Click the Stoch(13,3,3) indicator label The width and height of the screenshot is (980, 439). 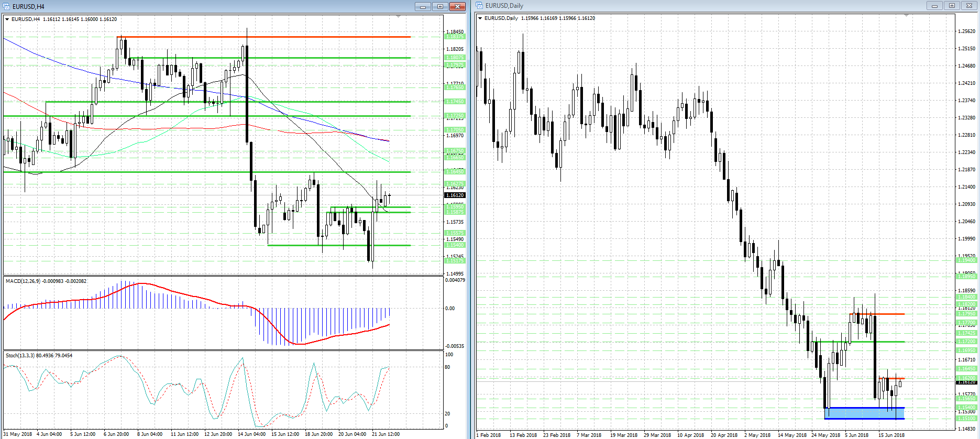click(x=39, y=356)
